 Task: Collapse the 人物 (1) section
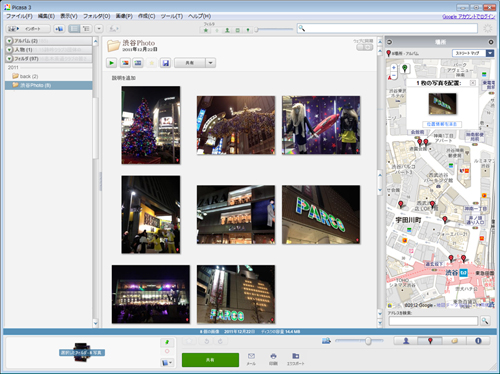tap(9, 50)
